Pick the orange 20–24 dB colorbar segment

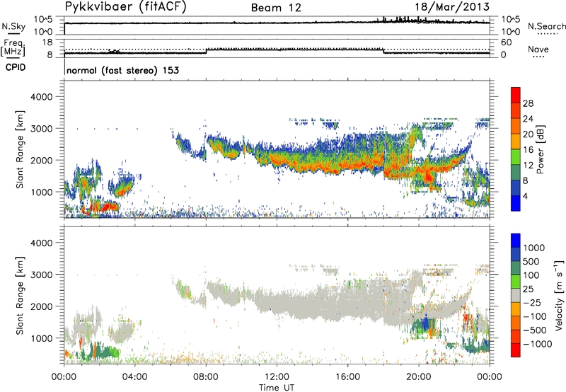coord(516,127)
